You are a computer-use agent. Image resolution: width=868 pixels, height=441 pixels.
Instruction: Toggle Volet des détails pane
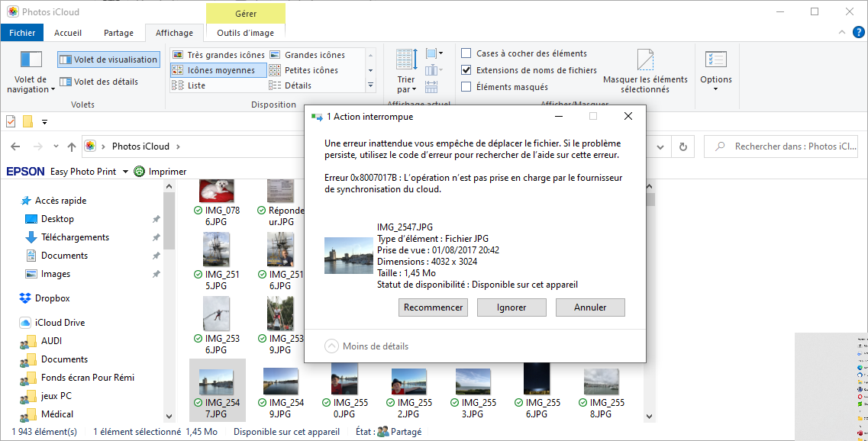coord(99,82)
